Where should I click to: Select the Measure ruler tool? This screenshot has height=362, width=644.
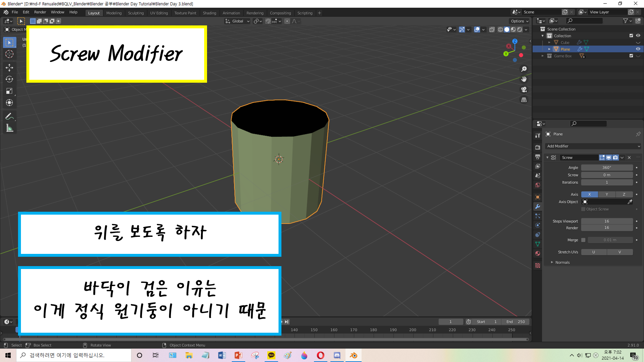(9, 128)
